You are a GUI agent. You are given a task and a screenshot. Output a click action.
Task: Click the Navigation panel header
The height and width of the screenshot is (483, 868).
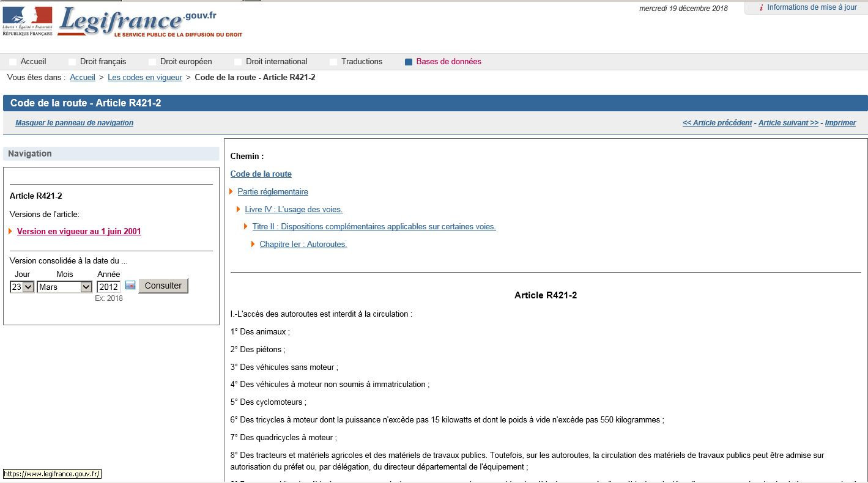tap(111, 153)
